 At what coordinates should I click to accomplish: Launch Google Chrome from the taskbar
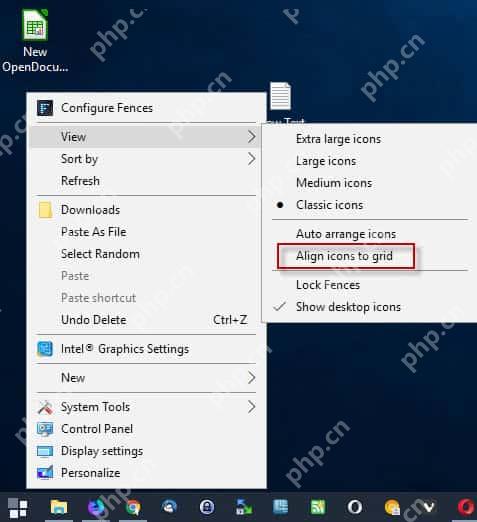coord(133,508)
